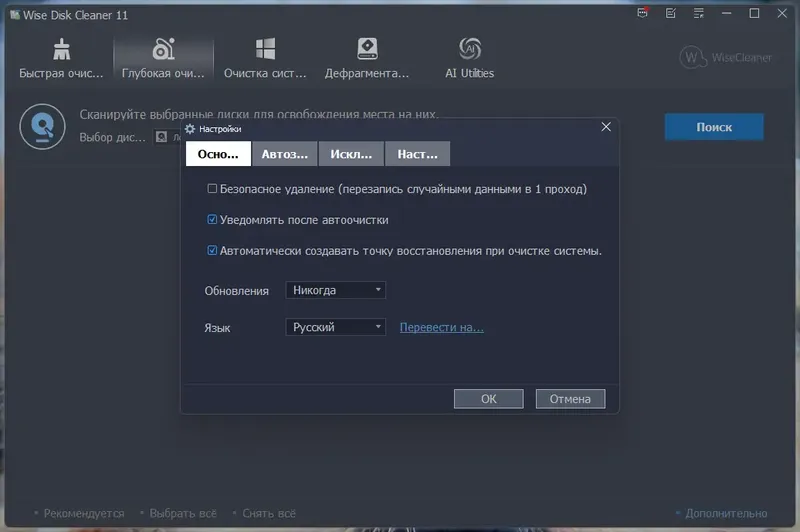Switch to the Осно... settings tab

[x=218, y=154]
